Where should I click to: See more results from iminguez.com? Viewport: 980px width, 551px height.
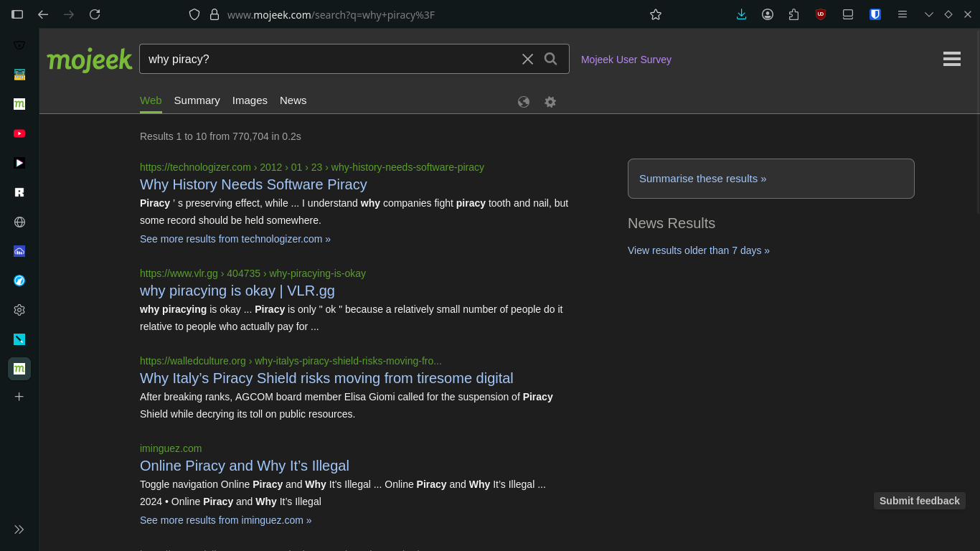[x=226, y=520]
